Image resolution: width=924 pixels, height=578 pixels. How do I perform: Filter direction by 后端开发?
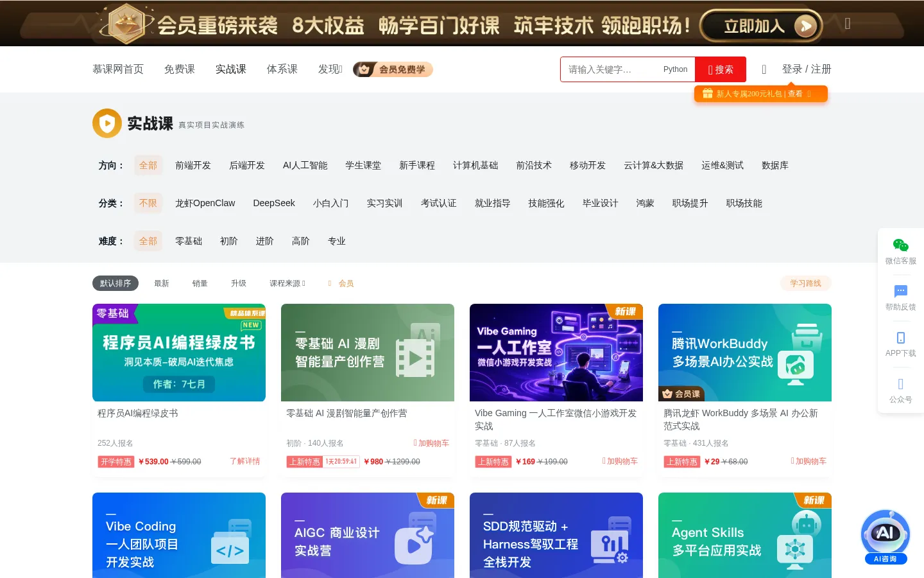[247, 166]
